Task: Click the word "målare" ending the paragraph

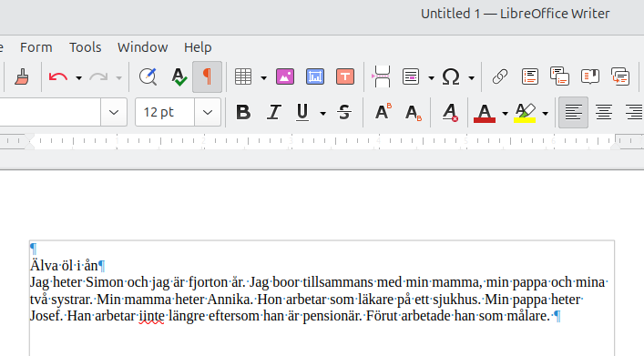Action: tap(527, 316)
